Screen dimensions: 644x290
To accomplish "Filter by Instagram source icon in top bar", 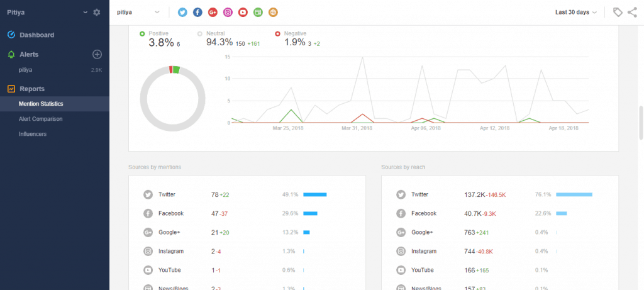I will (x=228, y=13).
